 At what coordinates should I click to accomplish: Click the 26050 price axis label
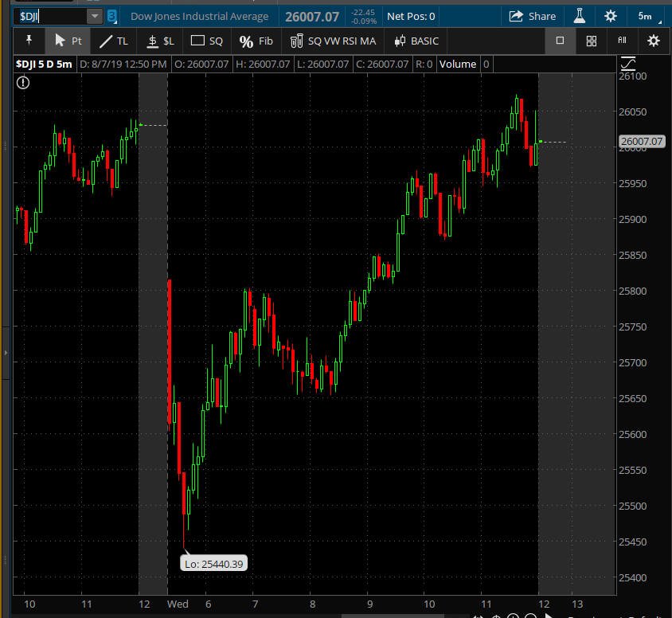click(x=632, y=111)
